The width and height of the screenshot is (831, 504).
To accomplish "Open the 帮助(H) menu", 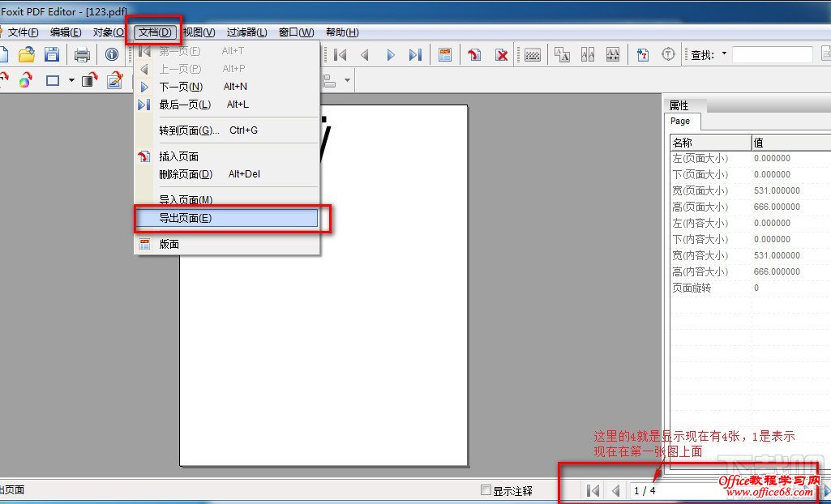I will point(342,32).
